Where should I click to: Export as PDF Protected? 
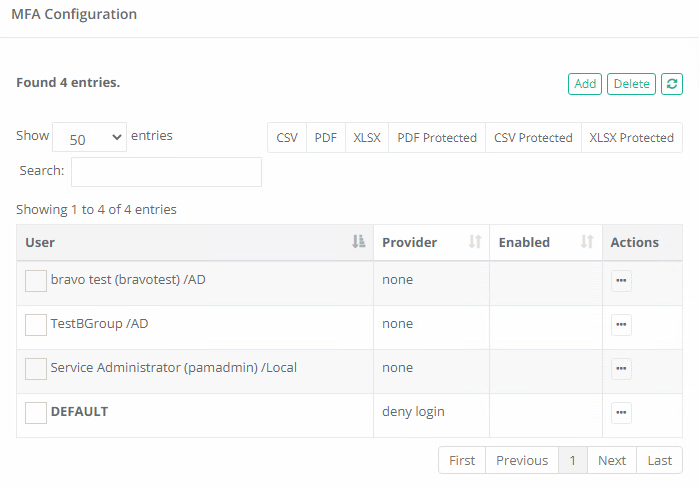[437, 138]
